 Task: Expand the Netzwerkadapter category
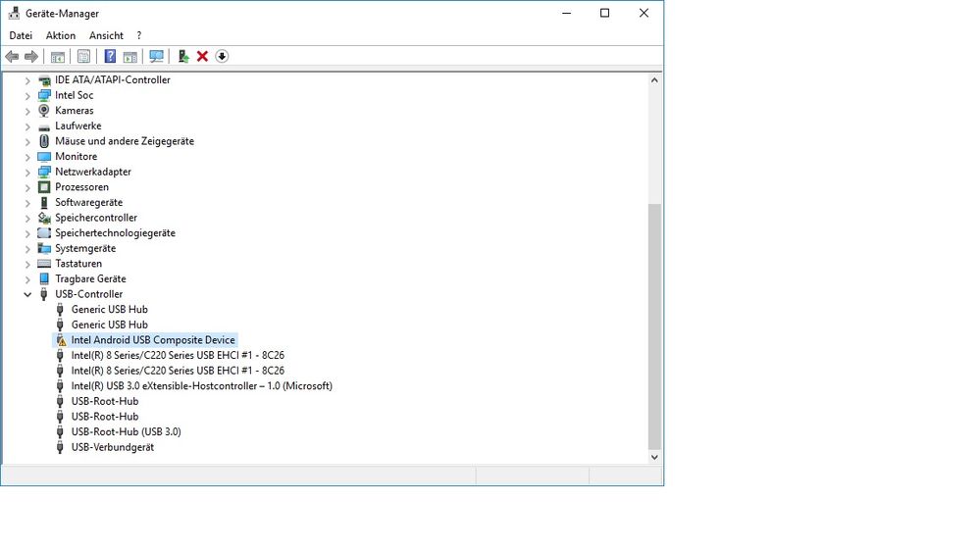pos(27,173)
